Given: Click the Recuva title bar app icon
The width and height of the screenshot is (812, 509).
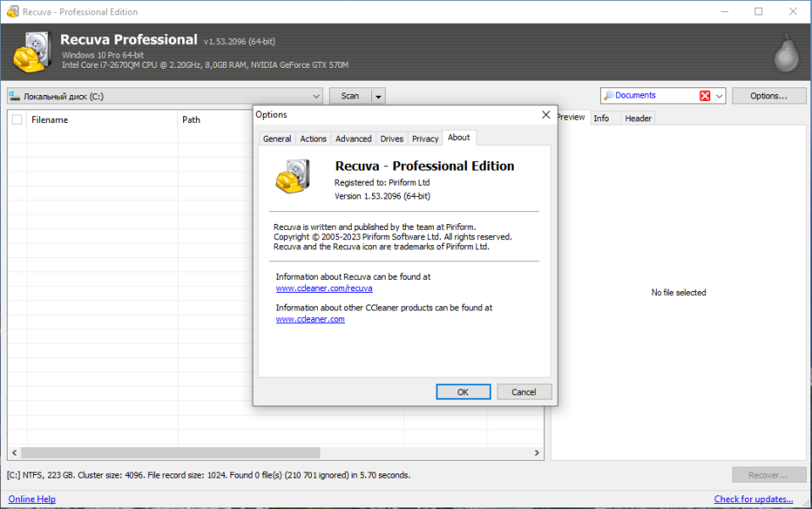Looking at the screenshot, I should [x=13, y=11].
